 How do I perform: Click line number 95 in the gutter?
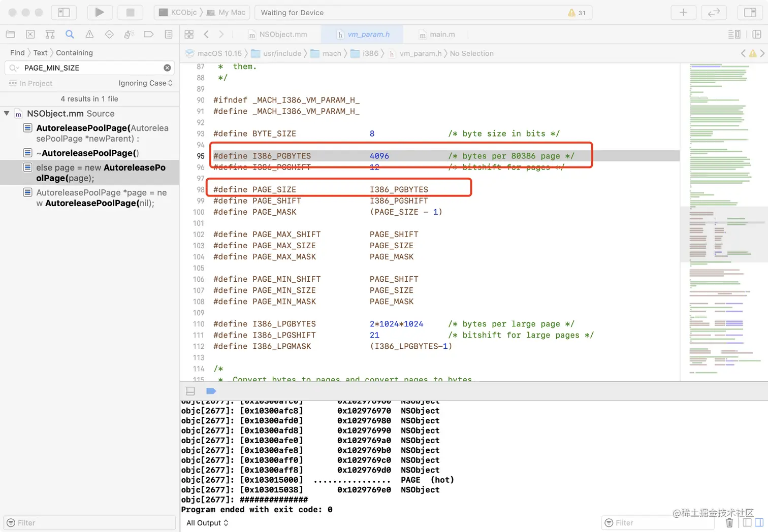click(201, 156)
